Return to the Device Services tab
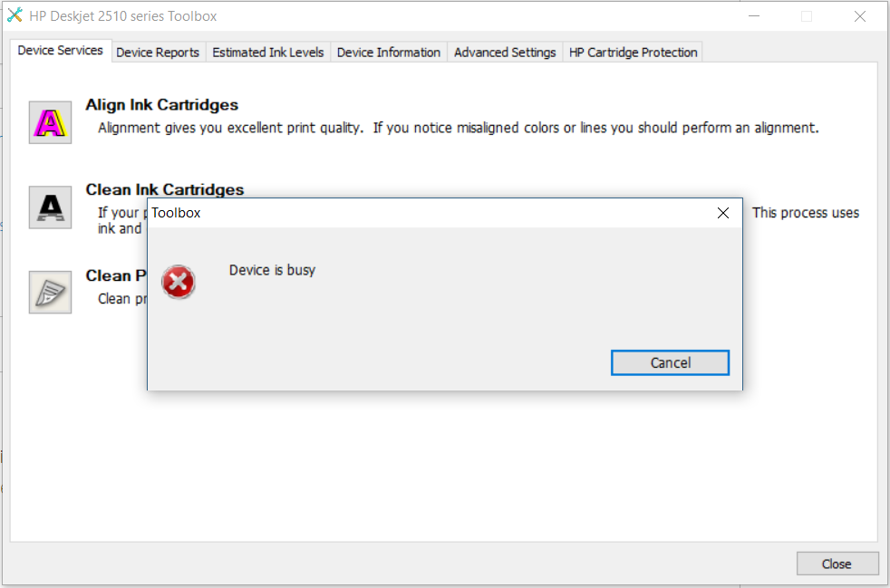890x588 pixels. (x=60, y=51)
